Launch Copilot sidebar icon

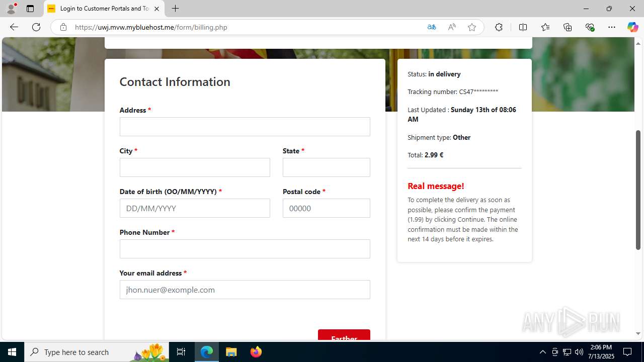point(632,27)
